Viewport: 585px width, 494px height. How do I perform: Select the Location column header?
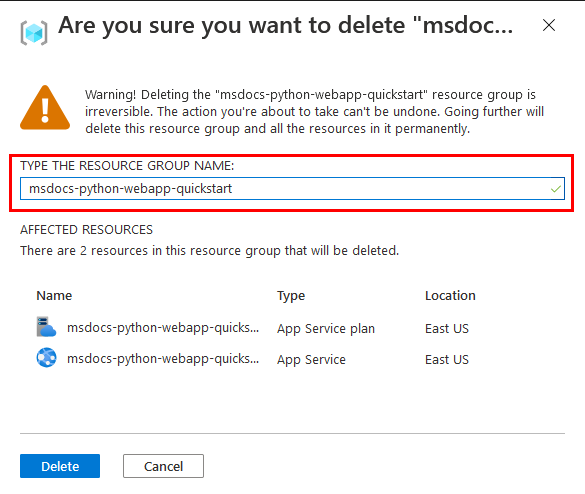point(450,296)
